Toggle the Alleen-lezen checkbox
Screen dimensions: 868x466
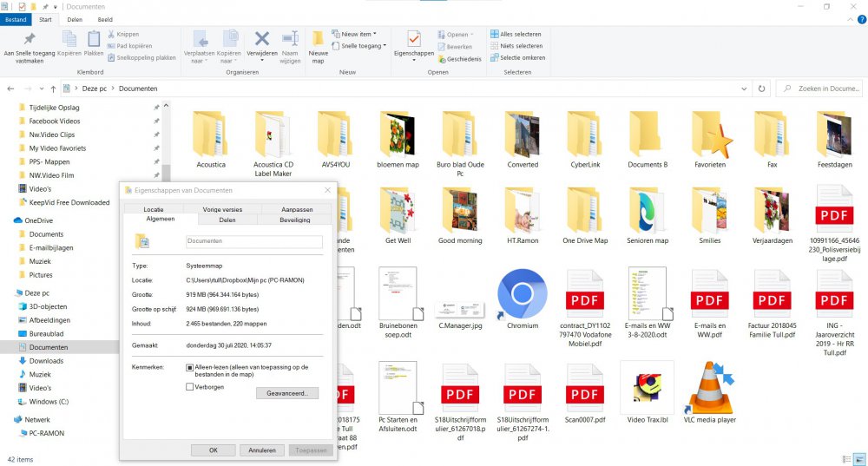coord(190,367)
